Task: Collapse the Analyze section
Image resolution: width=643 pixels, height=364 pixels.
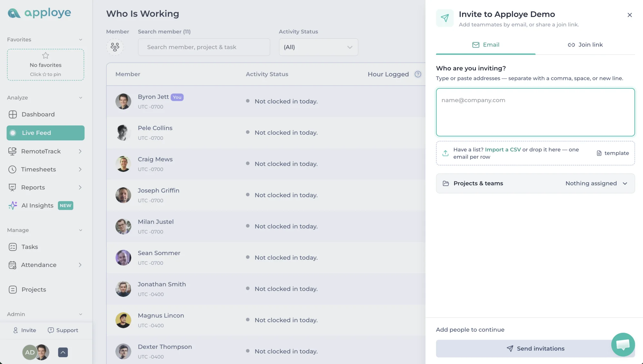Action: [x=81, y=98]
